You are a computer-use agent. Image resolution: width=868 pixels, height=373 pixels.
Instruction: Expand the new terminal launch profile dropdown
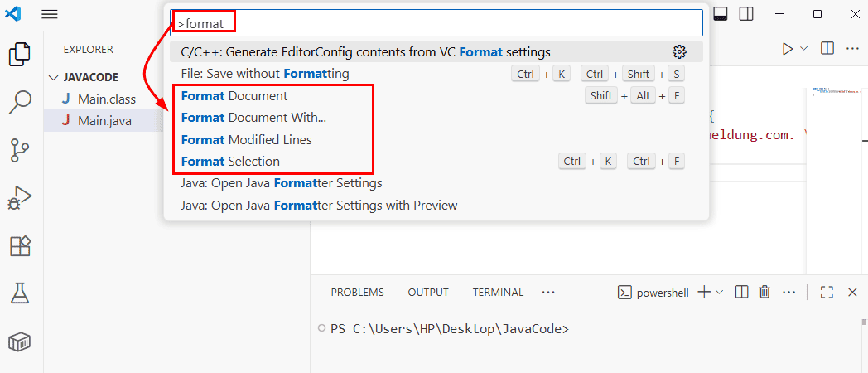click(x=719, y=292)
